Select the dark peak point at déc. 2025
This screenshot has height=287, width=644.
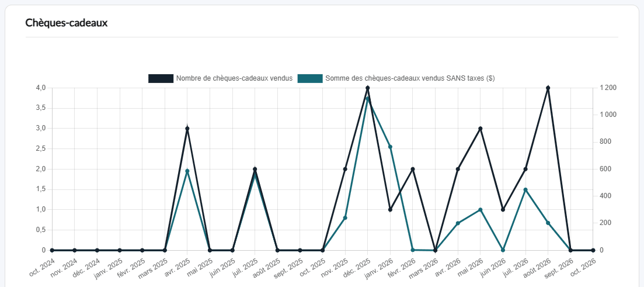click(368, 88)
